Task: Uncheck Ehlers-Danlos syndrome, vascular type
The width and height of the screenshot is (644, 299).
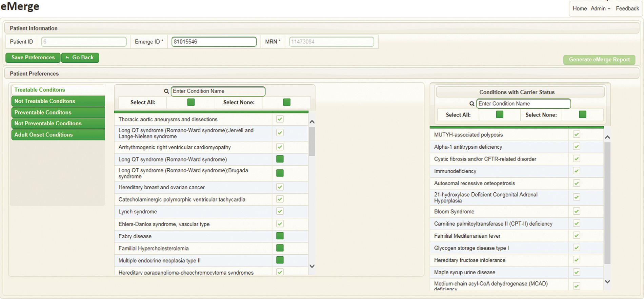Action: click(x=280, y=224)
